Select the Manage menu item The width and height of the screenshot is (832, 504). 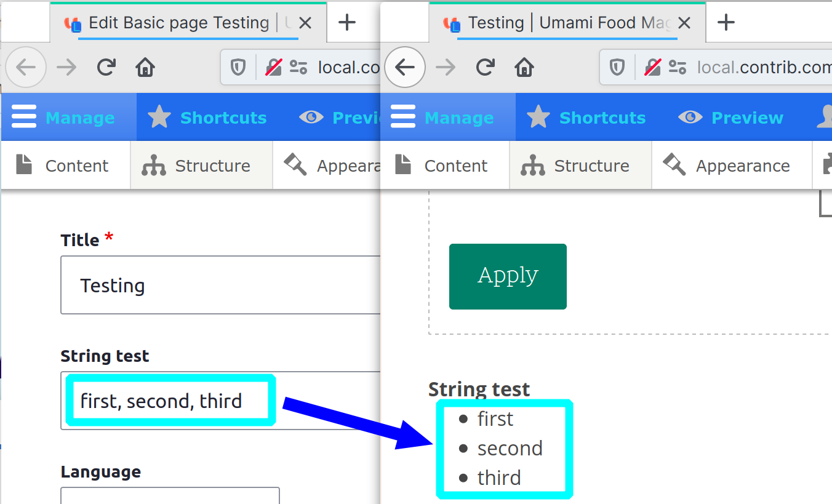459,117
